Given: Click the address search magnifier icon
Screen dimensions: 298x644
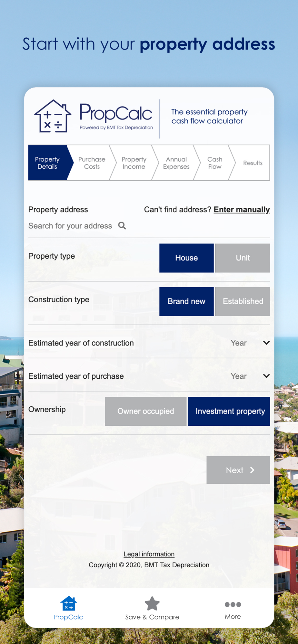Looking at the screenshot, I should click(x=122, y=226).
